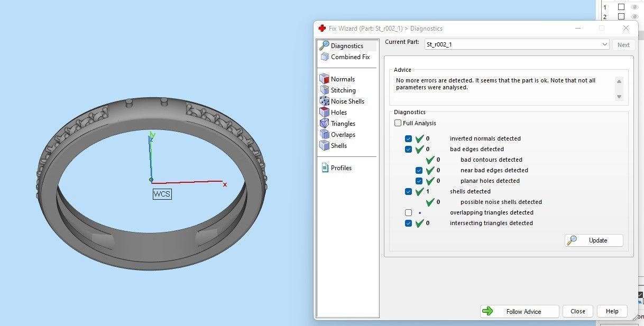The width and height of the screenshot is (644, 326).
Task: Click the WCS label in viewport
Action: tap(162, 194)
